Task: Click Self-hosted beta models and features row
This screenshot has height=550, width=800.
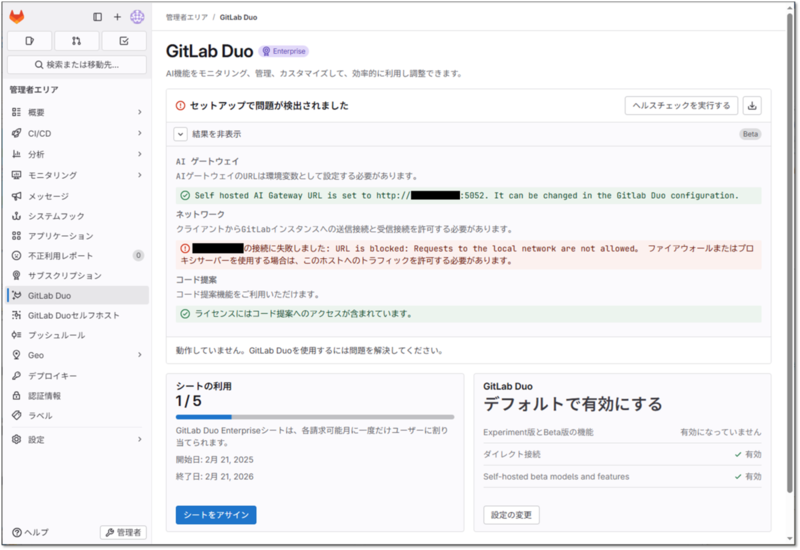Action: point(622,477)
